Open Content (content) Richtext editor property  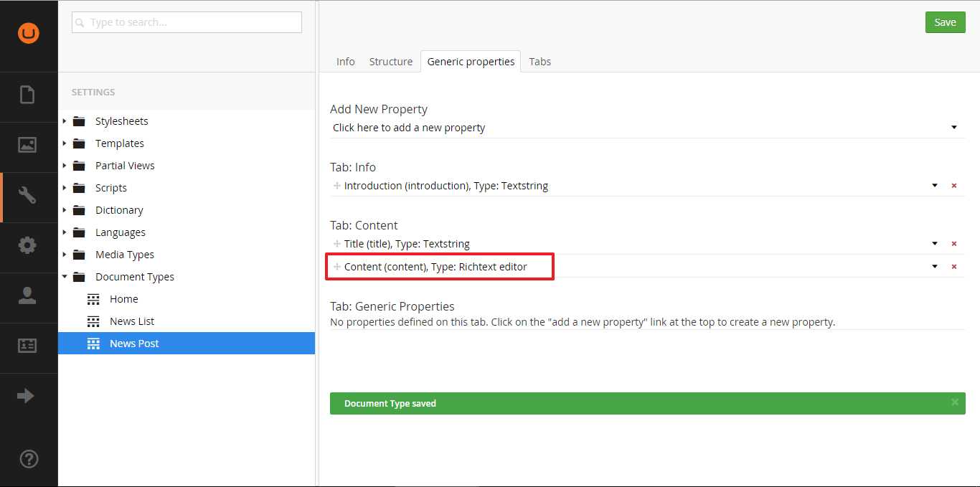(x=435, y=267)
